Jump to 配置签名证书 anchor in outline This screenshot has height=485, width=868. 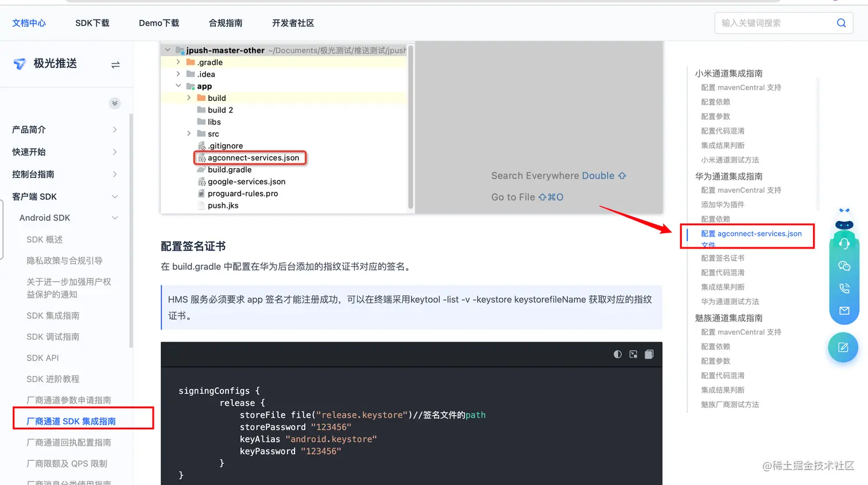[x=722, y=258]
